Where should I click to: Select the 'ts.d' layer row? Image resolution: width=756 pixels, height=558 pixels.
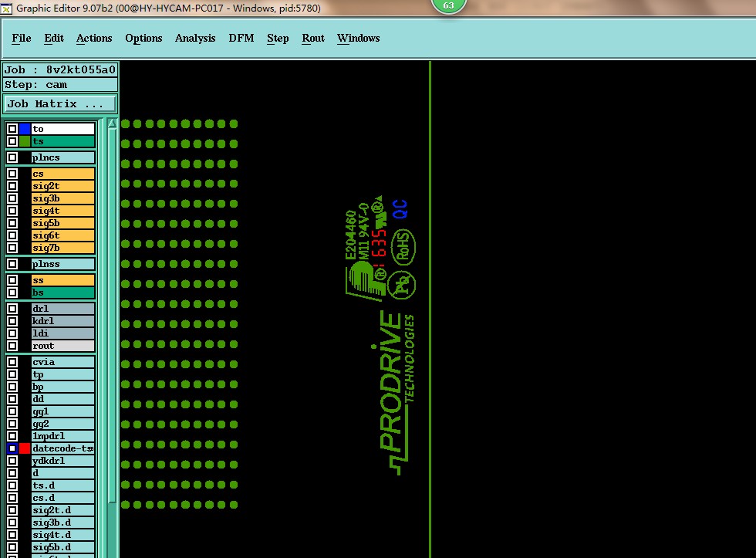tap(62, 485)
